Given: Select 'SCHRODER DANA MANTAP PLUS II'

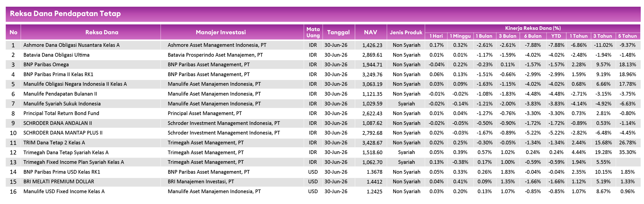Looking at the screenshot, I should pyautogui.click(x=63, y=133).
